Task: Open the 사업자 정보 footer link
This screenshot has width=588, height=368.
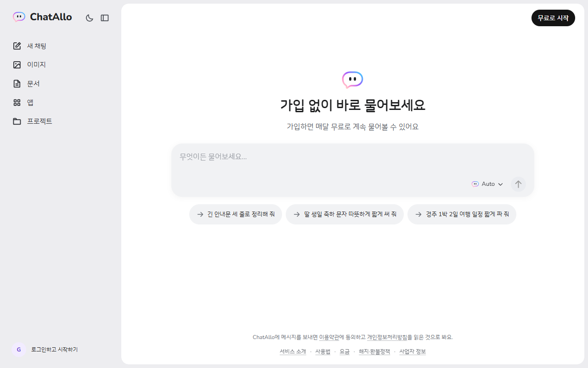Action: pyautogui.click(x=413, y=351)
